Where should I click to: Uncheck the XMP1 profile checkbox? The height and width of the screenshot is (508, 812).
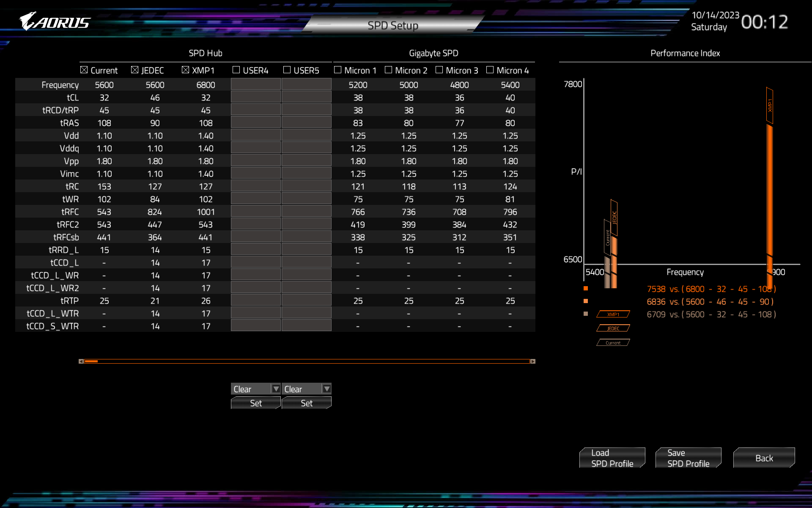[x=185, y=70]
